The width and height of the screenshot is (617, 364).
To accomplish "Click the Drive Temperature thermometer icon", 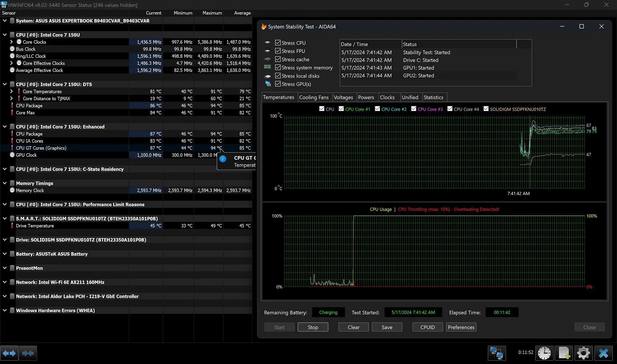I will [x=12, y=226].
